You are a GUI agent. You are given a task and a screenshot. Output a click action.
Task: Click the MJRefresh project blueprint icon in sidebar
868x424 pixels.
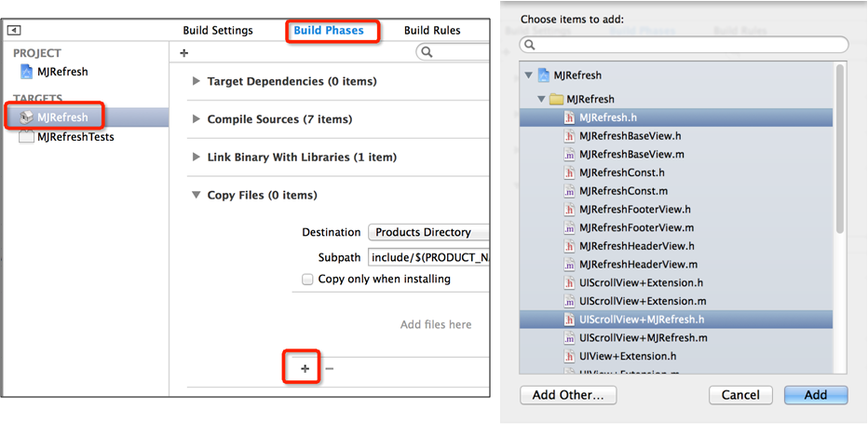27,72
